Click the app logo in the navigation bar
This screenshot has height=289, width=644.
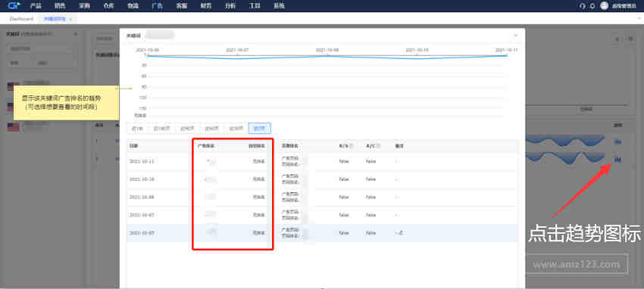(14, 6)
